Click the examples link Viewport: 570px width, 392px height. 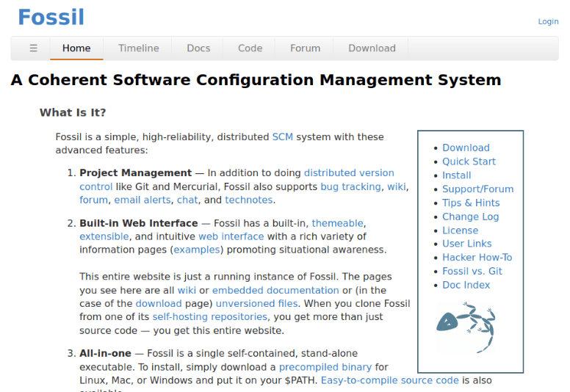197,250
